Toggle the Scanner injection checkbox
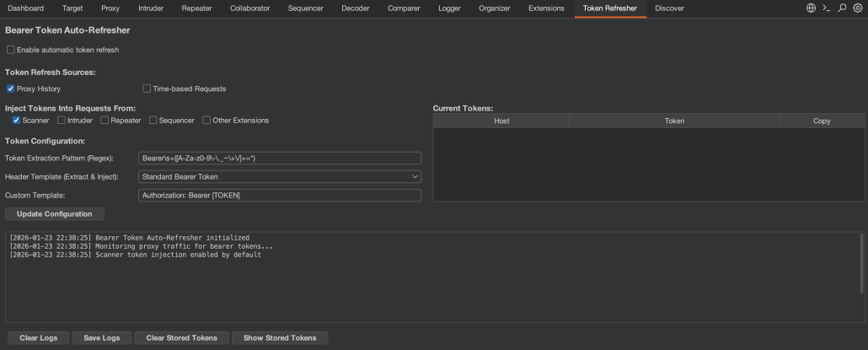Viewport: 868px width, 350px height. (x=17, y=121)
